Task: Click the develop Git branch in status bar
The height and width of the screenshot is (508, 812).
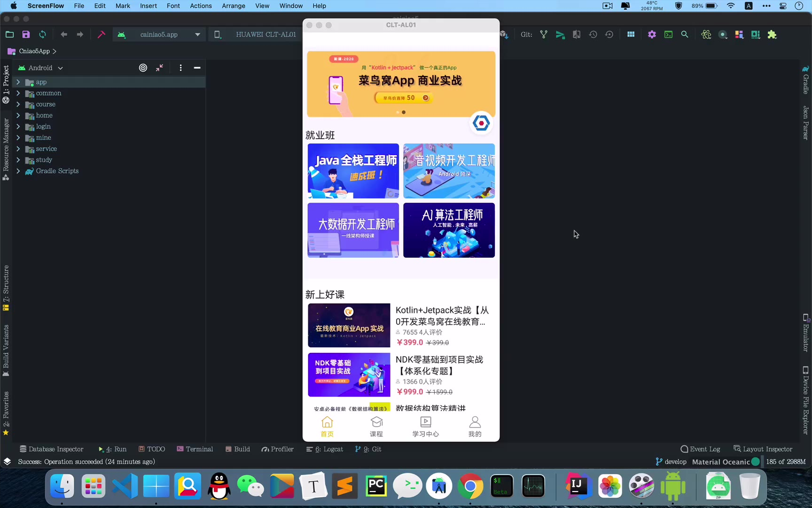Action: pyautogui.click(x=671, y=462)
